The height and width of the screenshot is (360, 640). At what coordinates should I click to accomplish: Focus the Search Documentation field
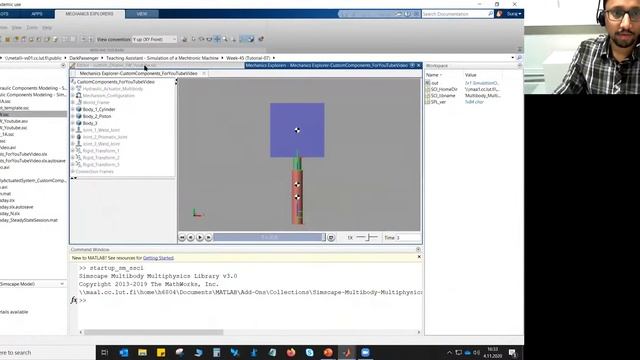(x=454, y=14)
